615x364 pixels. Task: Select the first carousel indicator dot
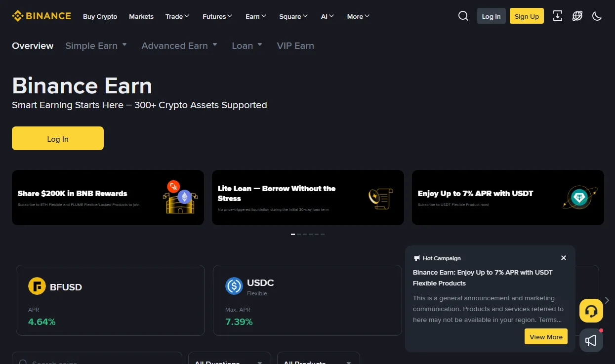point(293,234)
